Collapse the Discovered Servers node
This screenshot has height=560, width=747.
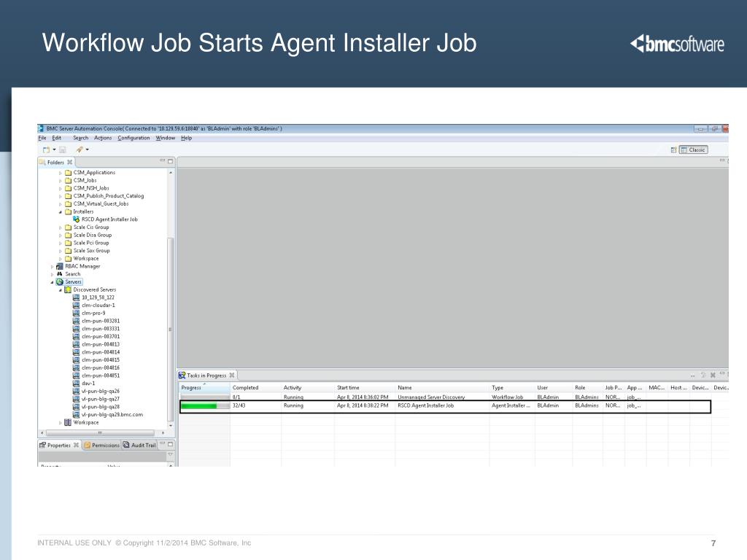[x=60, y=290]
